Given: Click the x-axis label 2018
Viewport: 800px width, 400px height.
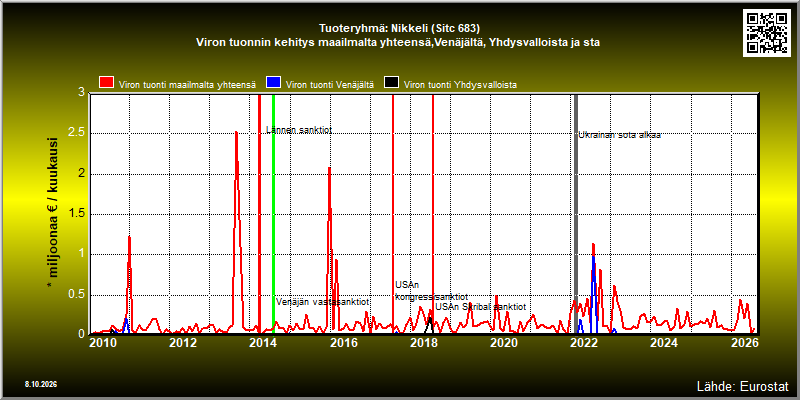Looking at the screenshot, I should click(x=423, y=342).
